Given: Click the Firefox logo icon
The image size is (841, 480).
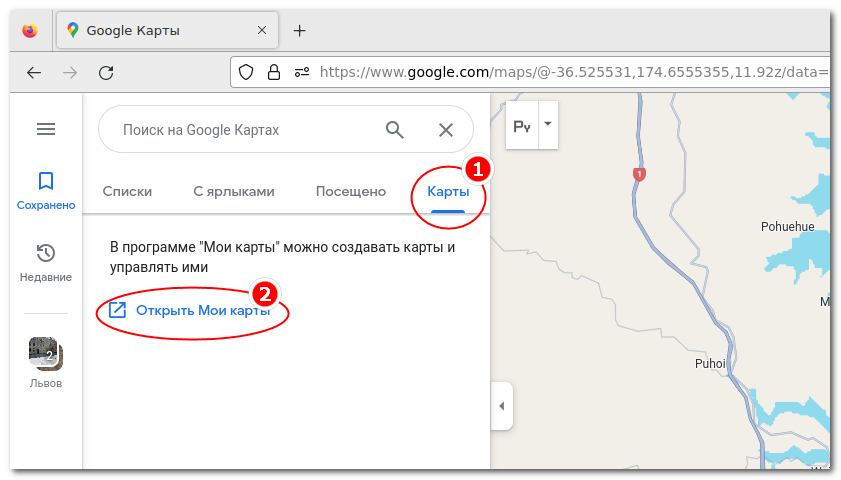Looking at the screenshot, I should [30, 30].
